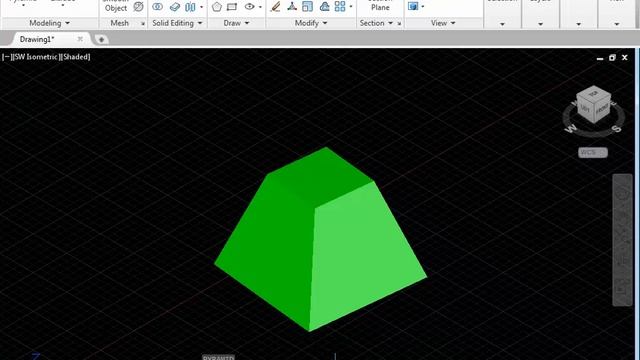Viewport: 640px width, 360px height.
Task: Click the Smooth Object mesh button
Action: pos(116,6)
